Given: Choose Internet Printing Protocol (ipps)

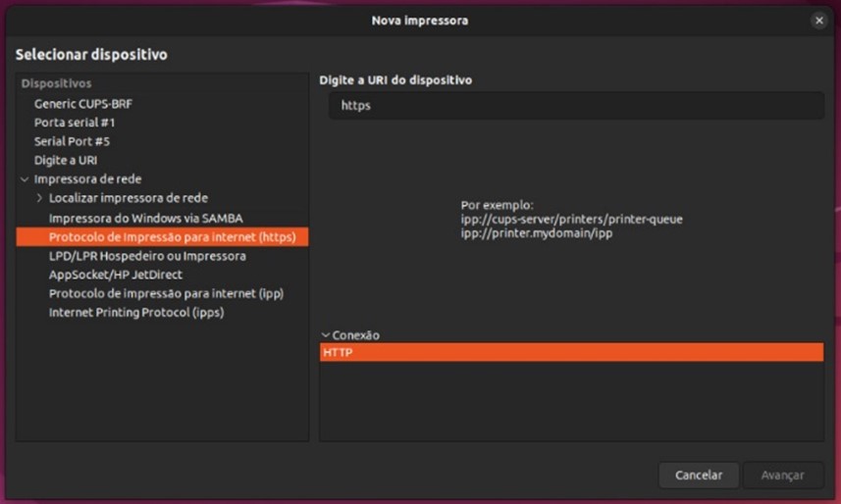Looking at the screenshot, I should (136, 313).
